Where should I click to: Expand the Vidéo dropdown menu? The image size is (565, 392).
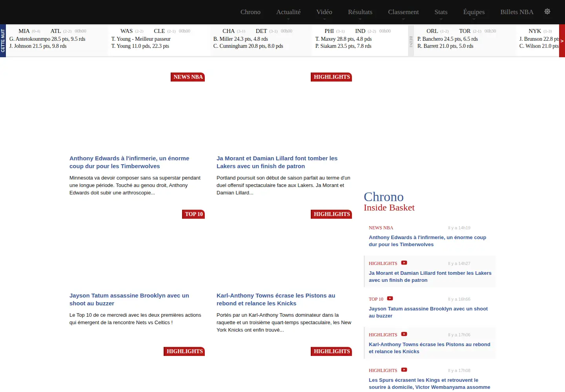point(324,12)
